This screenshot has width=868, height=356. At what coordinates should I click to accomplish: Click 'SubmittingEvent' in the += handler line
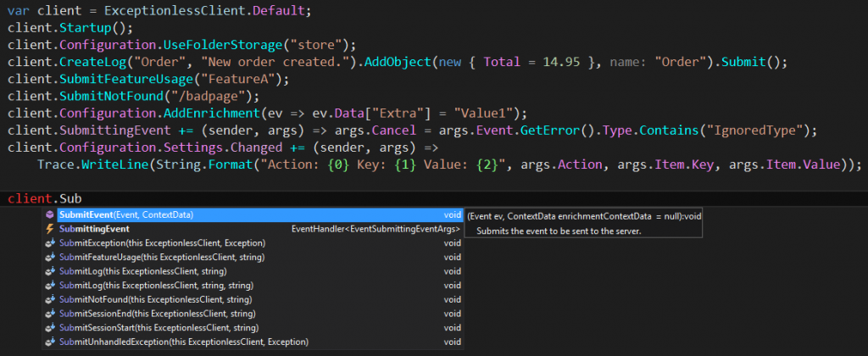click(114, 131)
